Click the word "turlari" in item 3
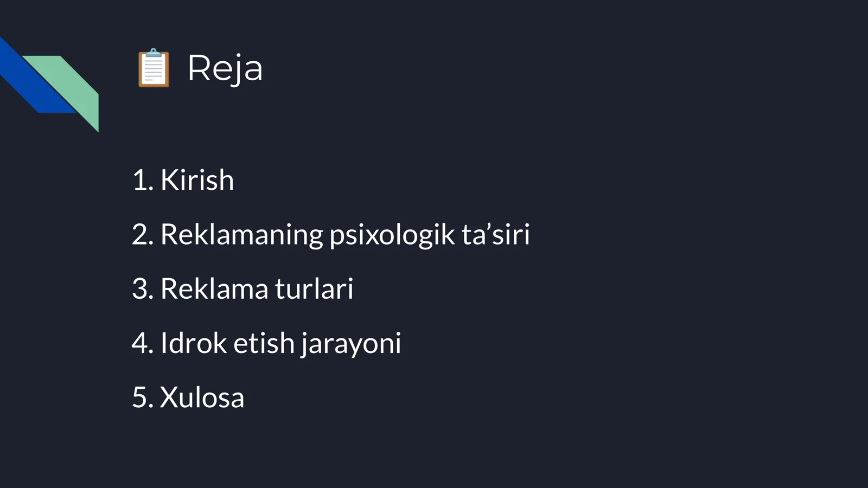Screen dimensions: 868x488 pos(314,288)
